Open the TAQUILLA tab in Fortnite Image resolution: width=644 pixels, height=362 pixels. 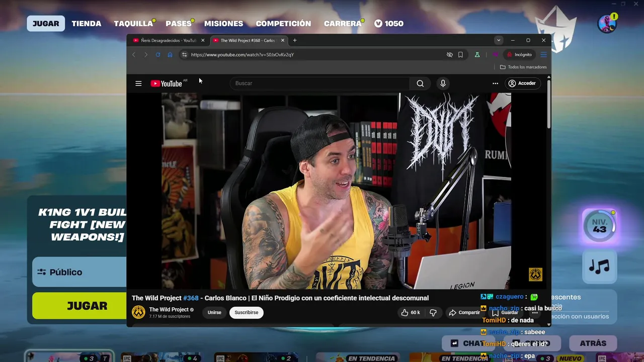133,24
